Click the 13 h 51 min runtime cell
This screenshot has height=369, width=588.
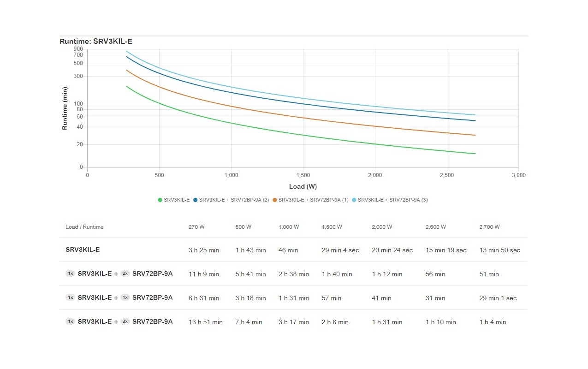pos(206,322)
